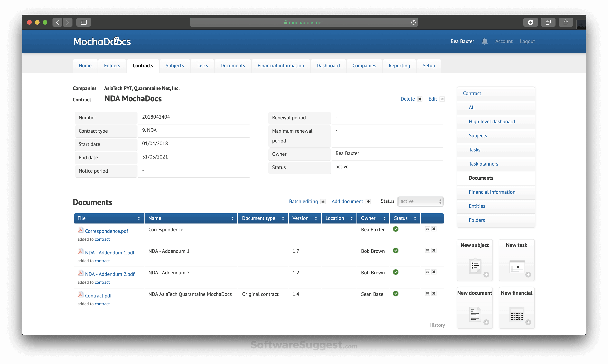Click the New financial calculator icon
Screen dimensions: 608x364
[x=517, y=314]
